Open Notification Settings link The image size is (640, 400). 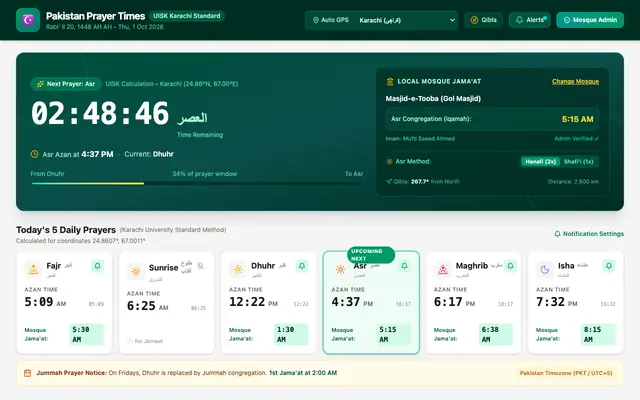589,234
